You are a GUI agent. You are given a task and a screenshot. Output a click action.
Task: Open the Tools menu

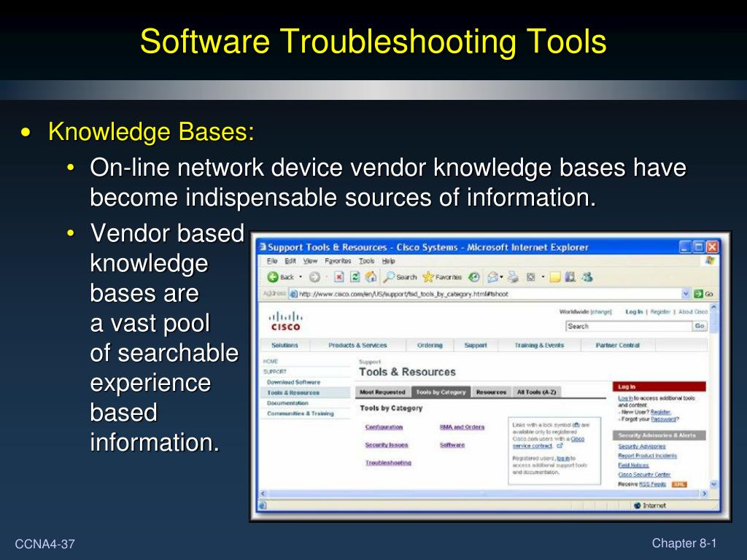[366, 261]
